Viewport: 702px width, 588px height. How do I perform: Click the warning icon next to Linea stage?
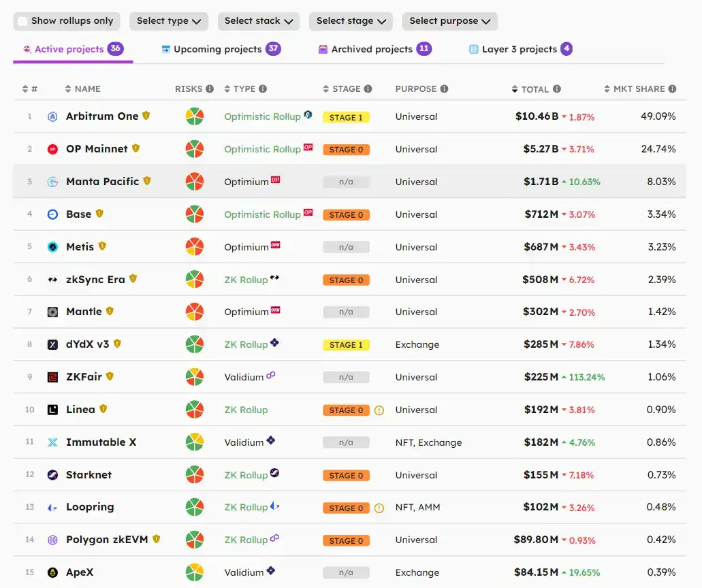pos(379,410)
